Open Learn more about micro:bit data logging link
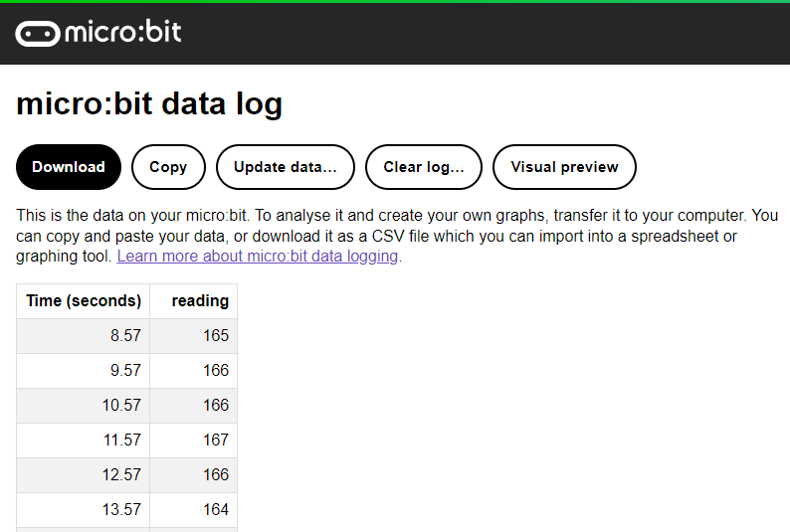 coord(258,257)
